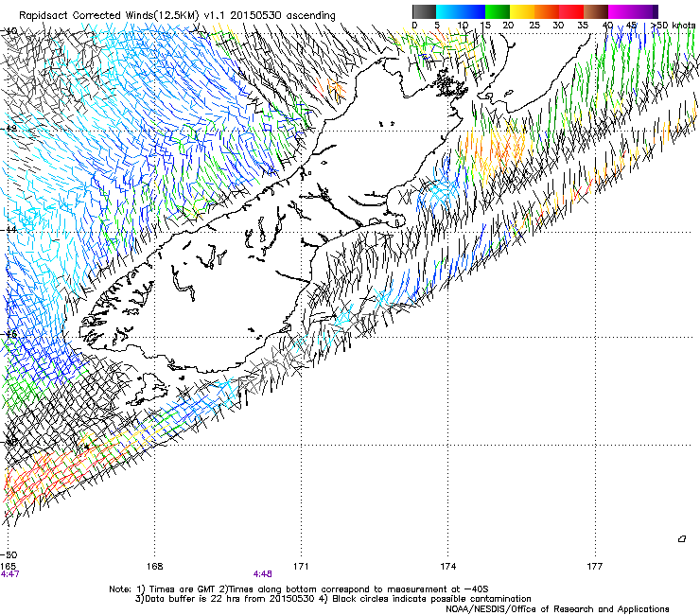Viewport: 700px width, 615px height.
Task: Click the date '20150530 ascending' in title
Action: [x=283, y=15]
